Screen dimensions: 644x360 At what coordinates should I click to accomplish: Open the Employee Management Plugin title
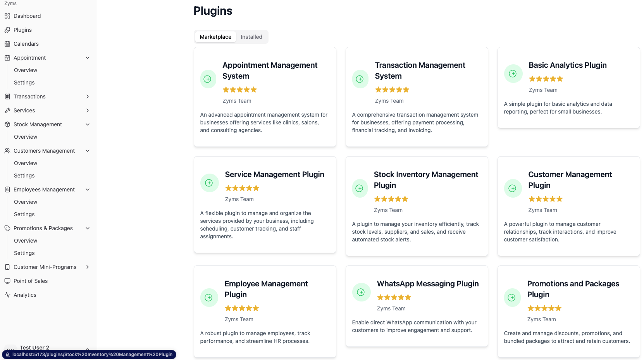point(266,289)
